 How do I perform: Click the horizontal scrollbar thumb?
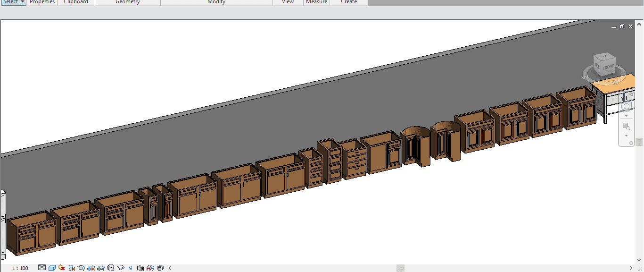(x=400, y=268)
